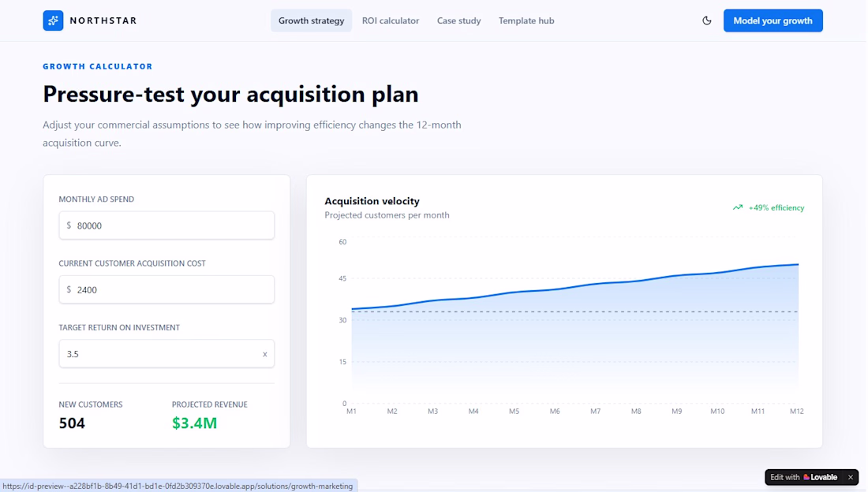Click the M12 point on acquisition chart
Screen dimensions: 868x492
(x=799, y=265)
